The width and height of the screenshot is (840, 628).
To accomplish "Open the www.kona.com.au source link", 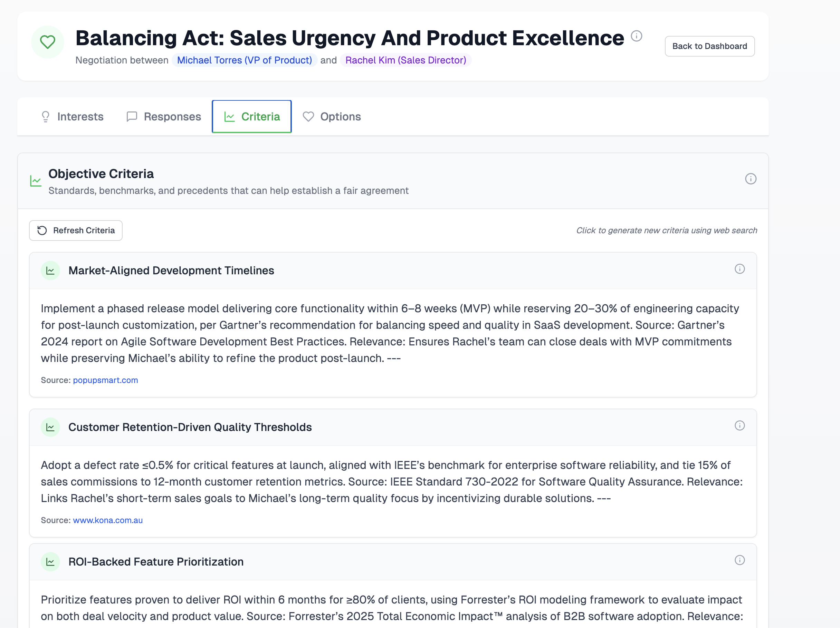I will tap(107, 520).
